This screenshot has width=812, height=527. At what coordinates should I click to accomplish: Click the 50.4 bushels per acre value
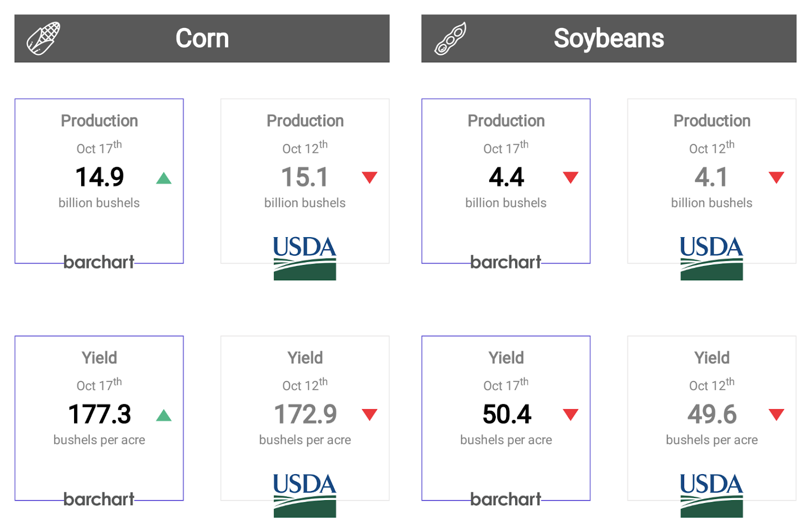[506, 414]
